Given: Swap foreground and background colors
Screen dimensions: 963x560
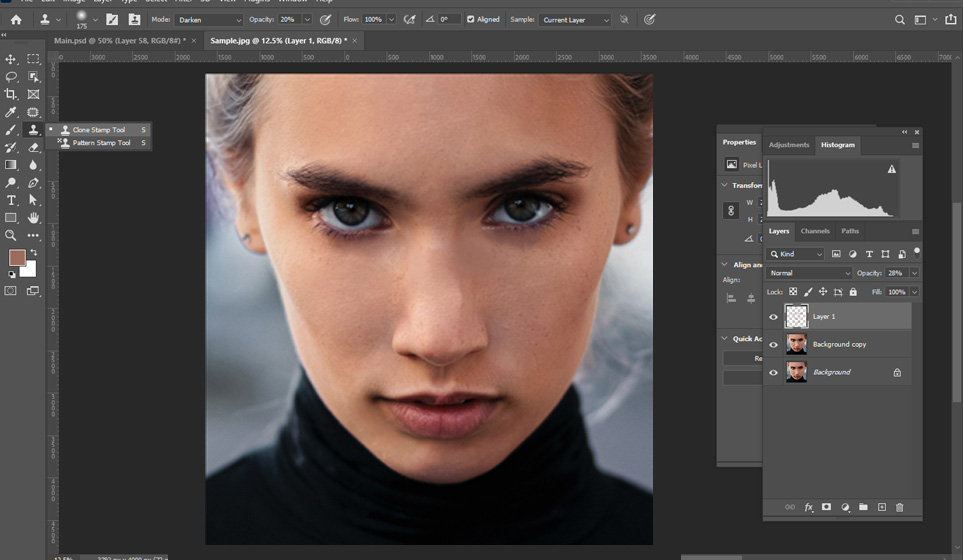Looking at the screenshot, I should click(x=34, y=252).
